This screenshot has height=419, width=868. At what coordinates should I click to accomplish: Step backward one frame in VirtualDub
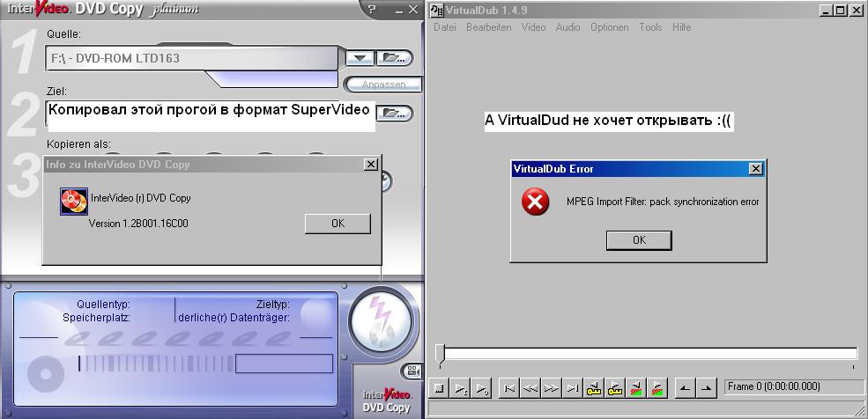tap(530, 388)
